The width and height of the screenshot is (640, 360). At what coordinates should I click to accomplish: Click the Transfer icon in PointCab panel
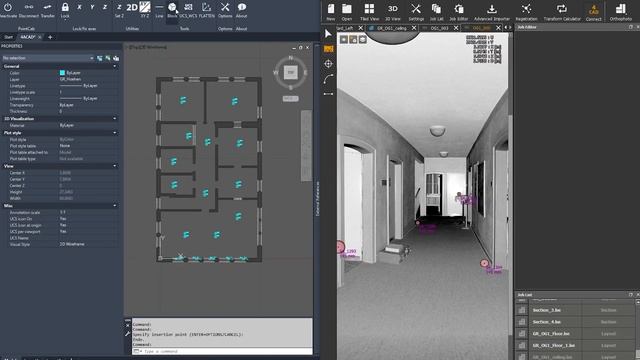(47, 7)
